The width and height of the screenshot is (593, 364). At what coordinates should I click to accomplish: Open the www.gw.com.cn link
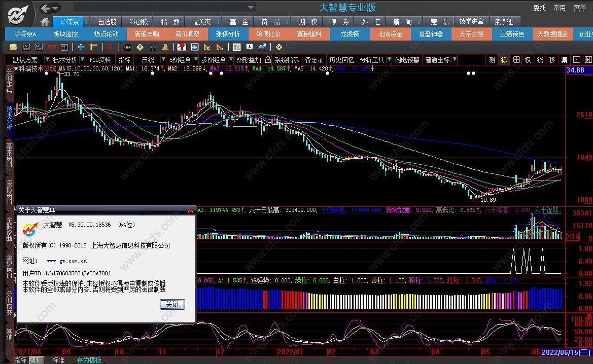click(66, 261)
